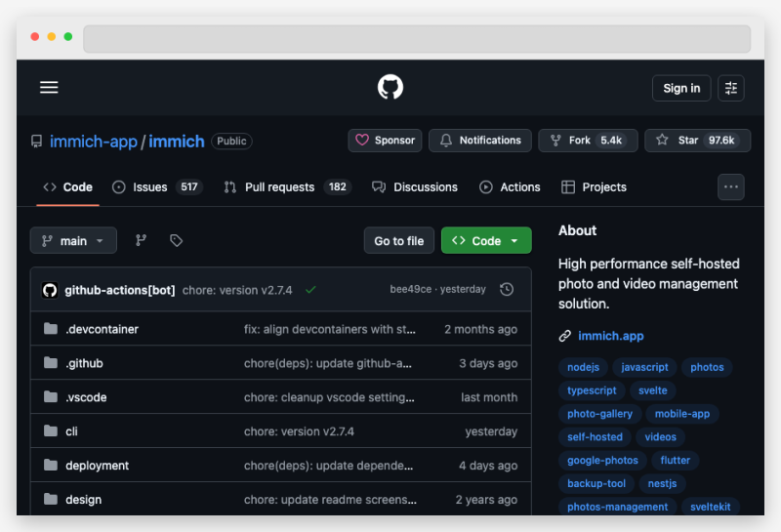
Task: Click the Sign in button
Action: click(x=681, y=88)
